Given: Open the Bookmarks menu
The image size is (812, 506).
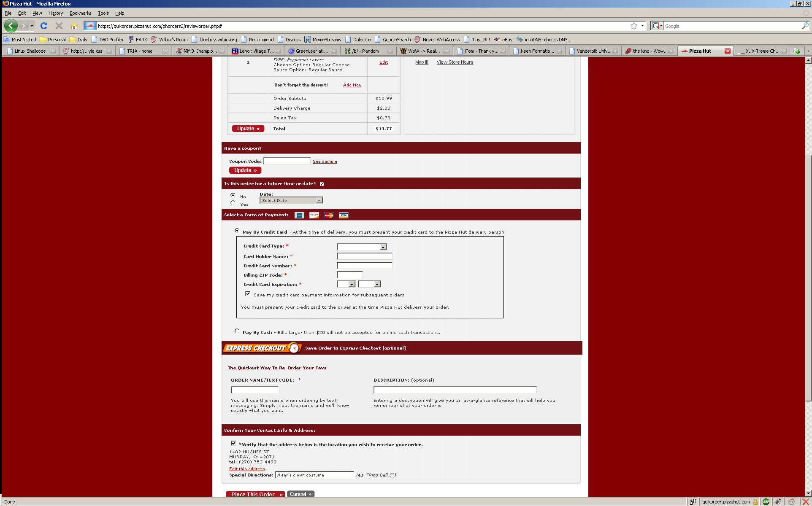Looking at the screenshot, I should point(80,13).
